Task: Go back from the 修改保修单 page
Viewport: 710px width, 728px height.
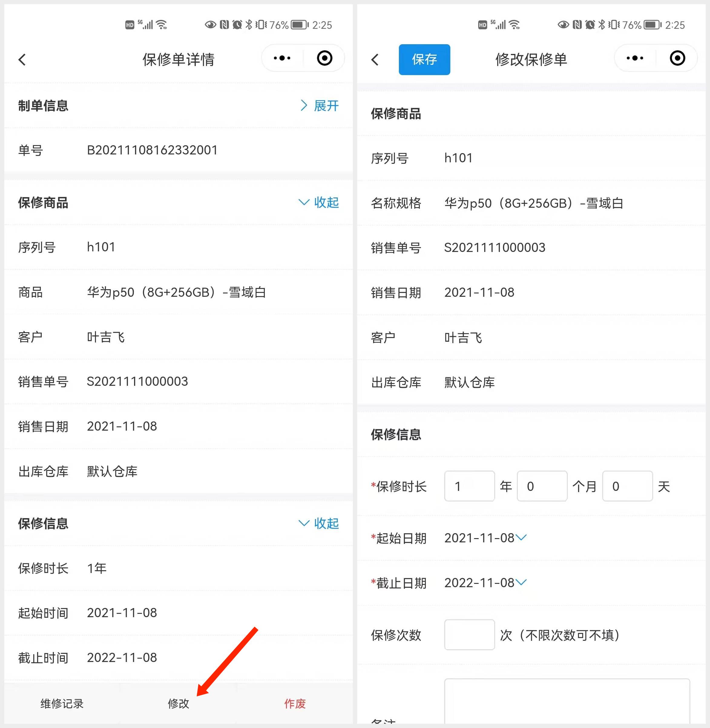Action: click(375, 60)
